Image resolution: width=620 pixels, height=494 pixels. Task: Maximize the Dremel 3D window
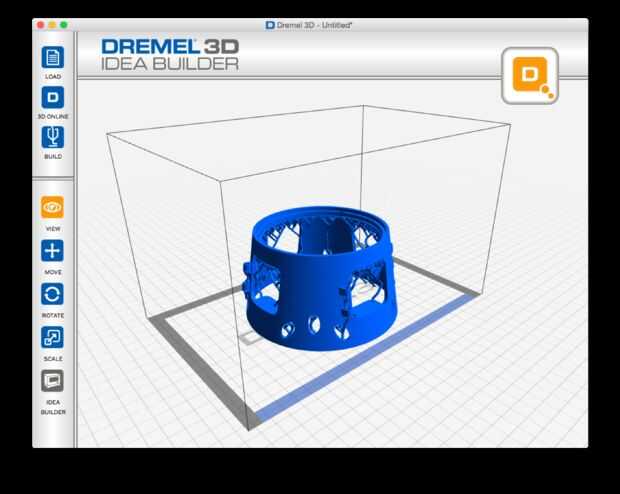(63, 25)
